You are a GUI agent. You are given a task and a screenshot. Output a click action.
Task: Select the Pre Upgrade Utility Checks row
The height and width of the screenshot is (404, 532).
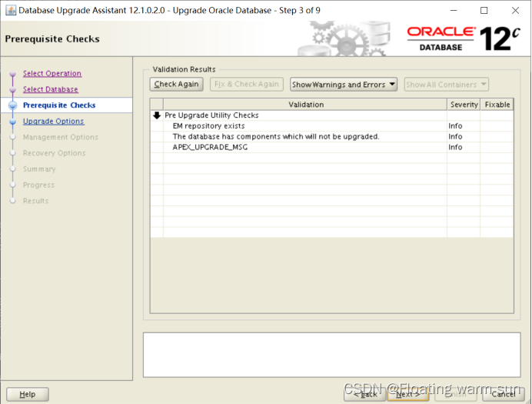[x=332, y=115]
